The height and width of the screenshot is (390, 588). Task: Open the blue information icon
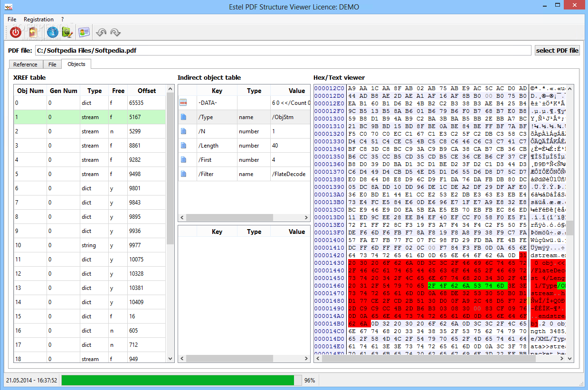tap(52, 32)
